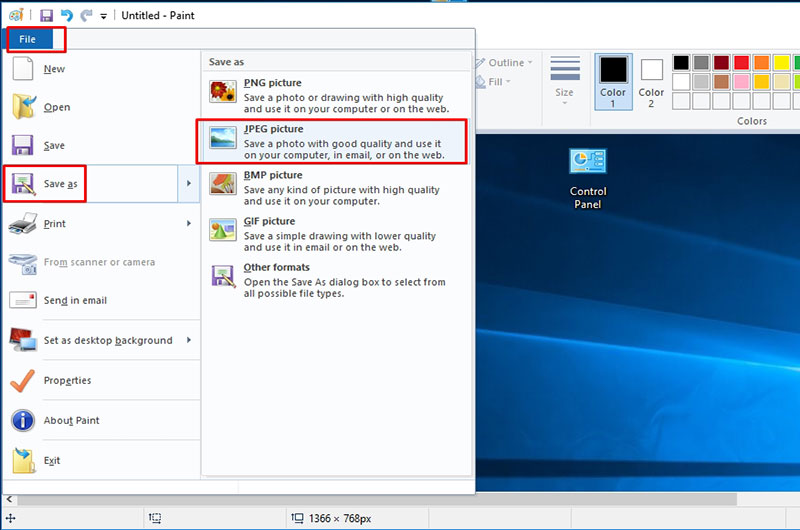Choose Other formats in Save as list

(x=337, y=280)
